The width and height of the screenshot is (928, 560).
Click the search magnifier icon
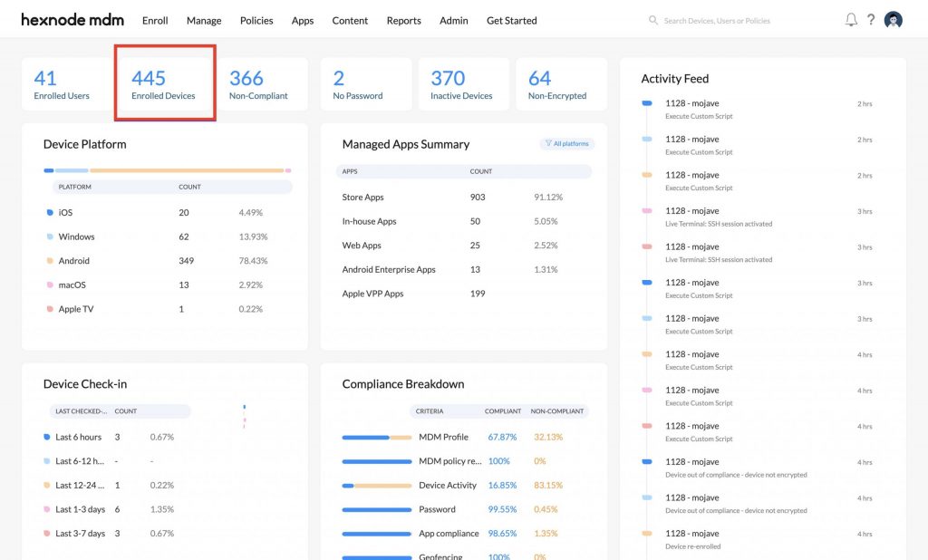click(652, 20)
